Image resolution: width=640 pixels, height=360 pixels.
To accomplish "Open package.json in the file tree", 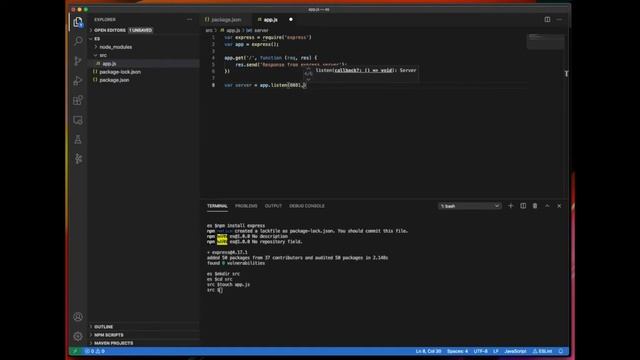I will (x=143, y=80).
